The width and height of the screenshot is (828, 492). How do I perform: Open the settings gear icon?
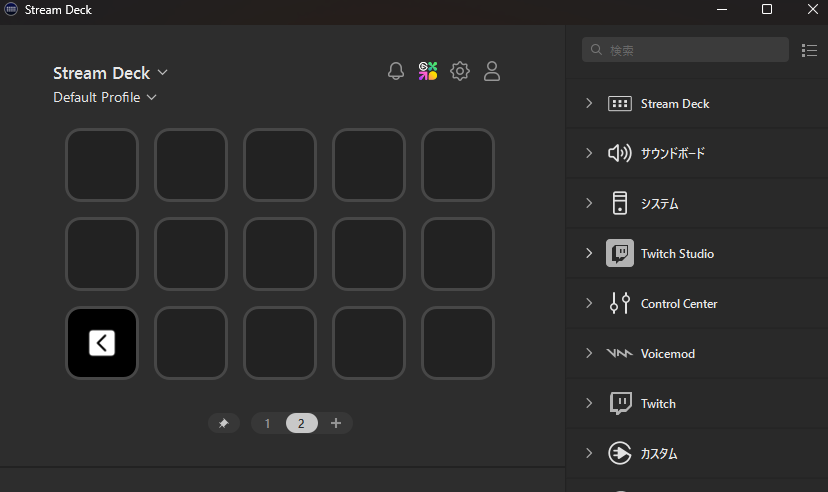[x=460, y=71]
